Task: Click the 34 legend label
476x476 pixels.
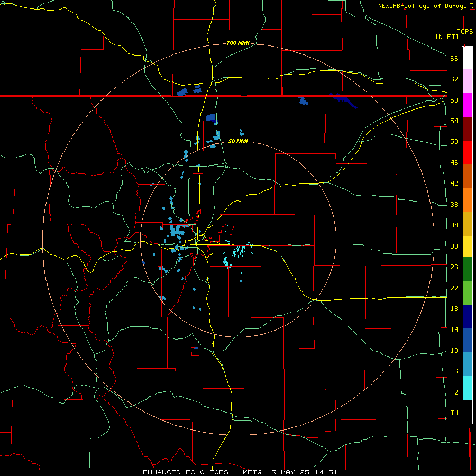Action: click(454, 225)
